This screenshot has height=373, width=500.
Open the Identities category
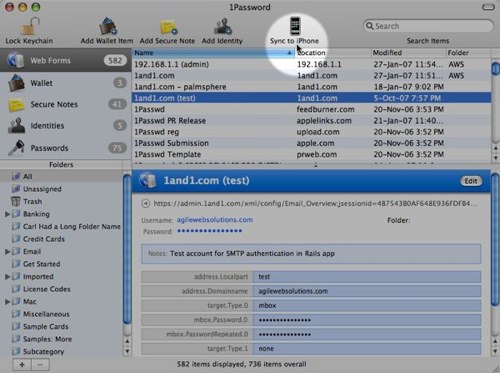coord(65,126)
